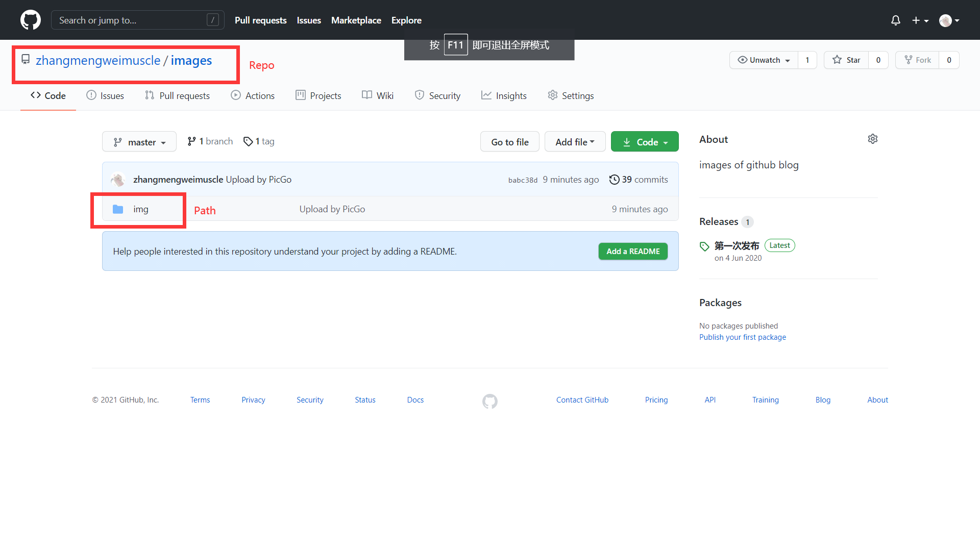Screen dimensions: 980x551
Task: Star the repository
Action: pyautogui.click(x=846, y=60)
